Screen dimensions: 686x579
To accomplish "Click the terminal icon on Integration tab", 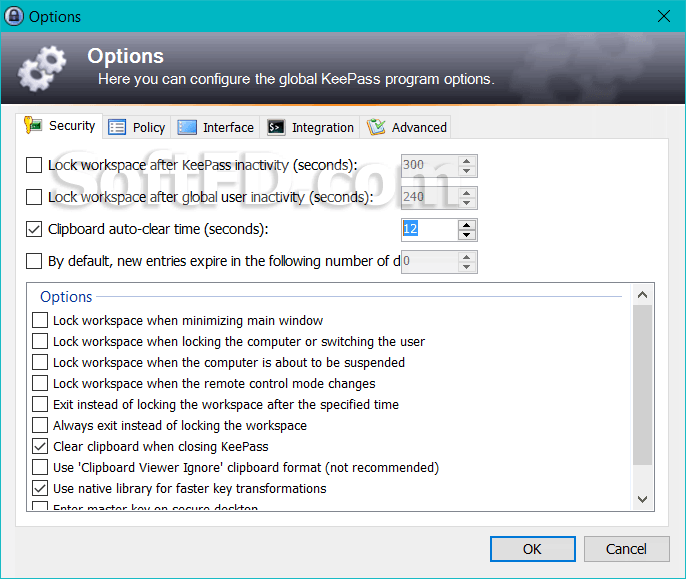I will coord(276,127).
